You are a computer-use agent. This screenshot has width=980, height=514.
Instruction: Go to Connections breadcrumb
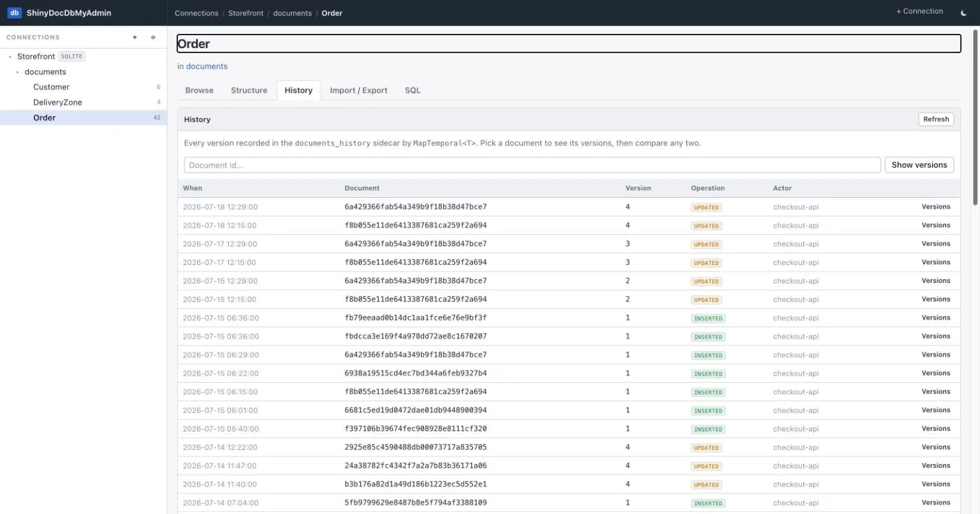click(196, 13)
